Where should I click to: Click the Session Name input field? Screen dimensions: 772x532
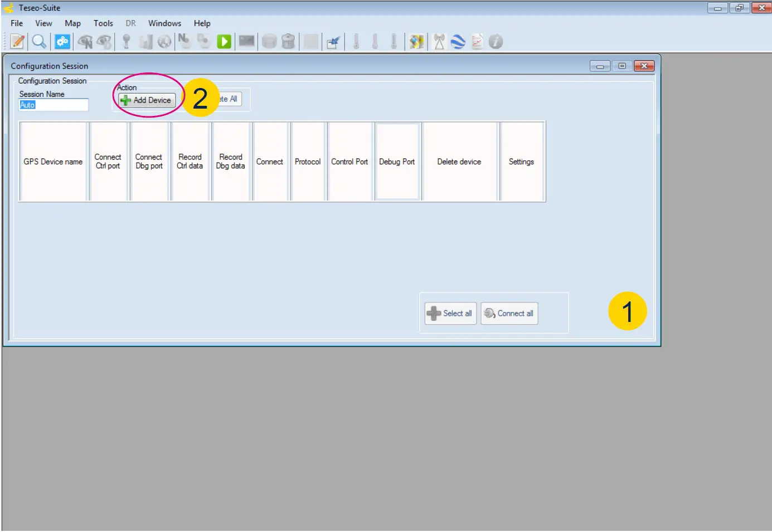[54, 105]
